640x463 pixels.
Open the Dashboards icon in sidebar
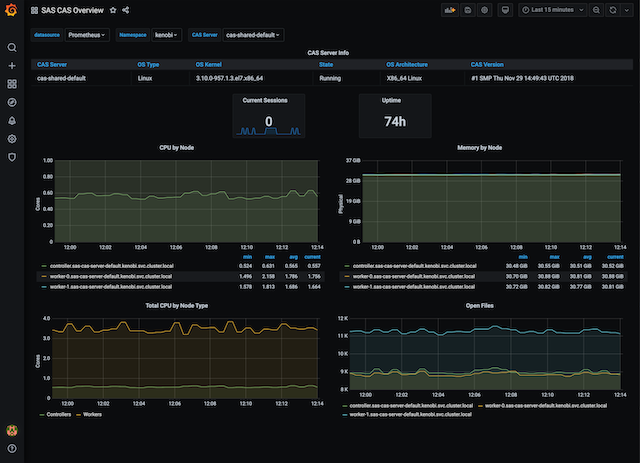(12, 84)
